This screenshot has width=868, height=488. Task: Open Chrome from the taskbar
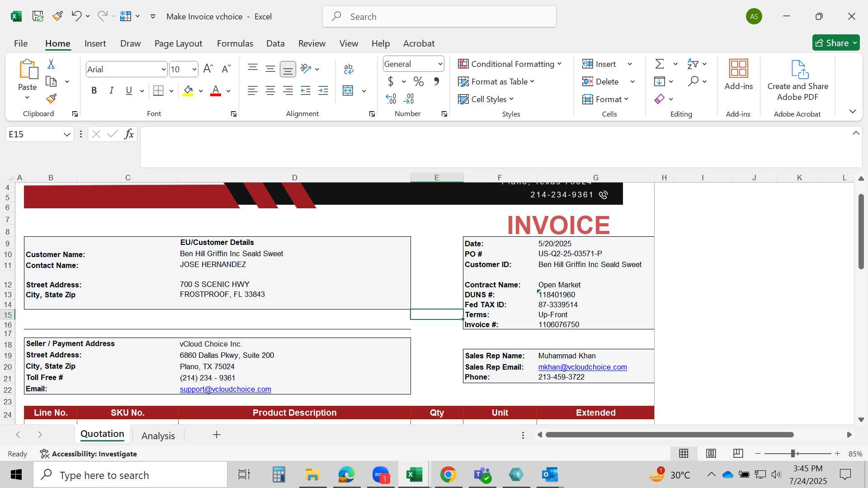point(448,475)
